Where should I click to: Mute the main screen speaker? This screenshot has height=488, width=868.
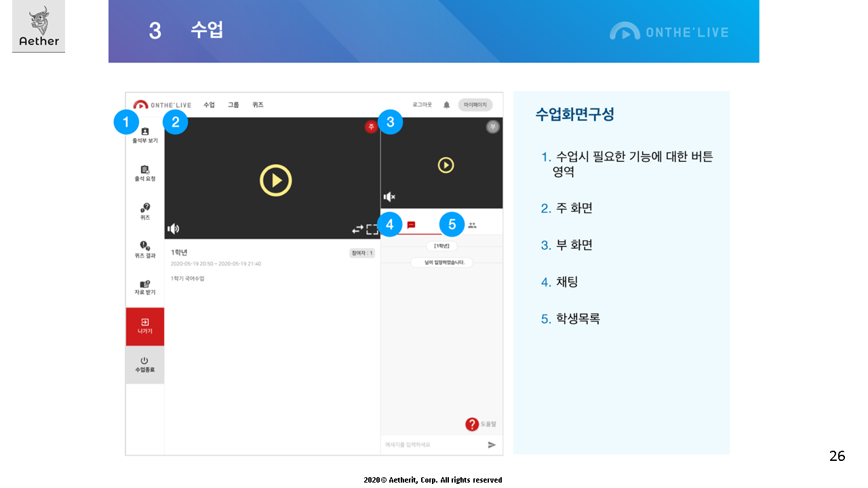(x=174, y=229)
